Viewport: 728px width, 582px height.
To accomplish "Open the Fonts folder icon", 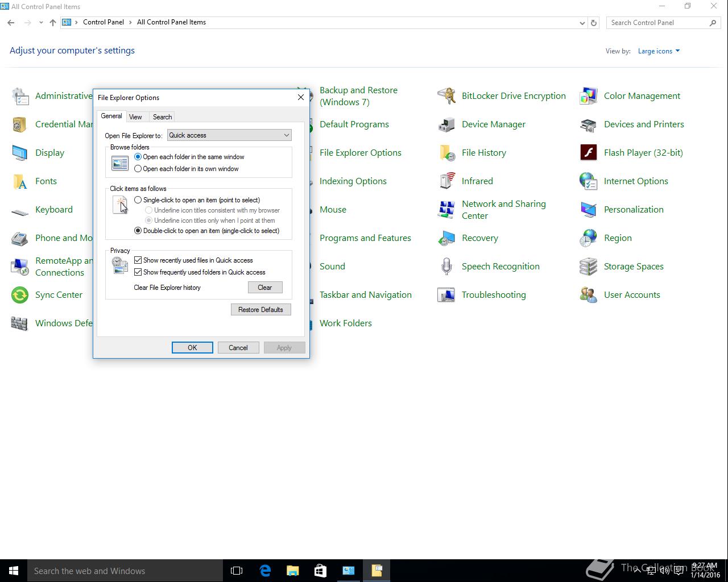I will (x=20, y=181).
